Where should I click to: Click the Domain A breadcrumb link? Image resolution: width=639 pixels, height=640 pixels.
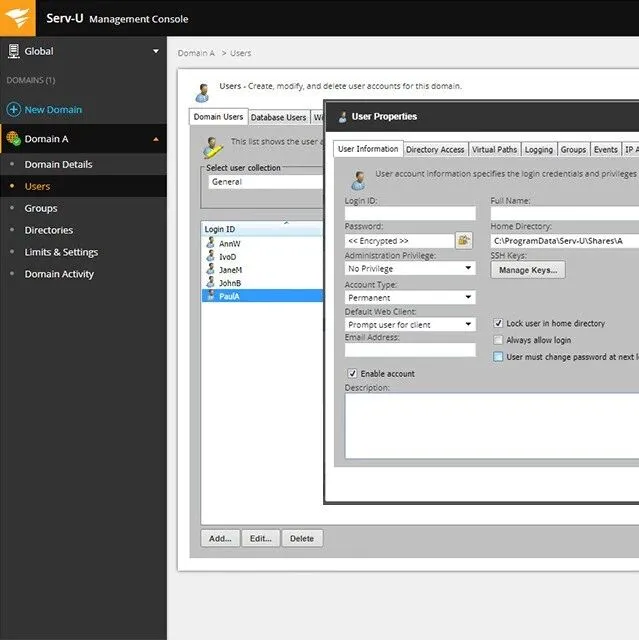click(x=196, y=53)
